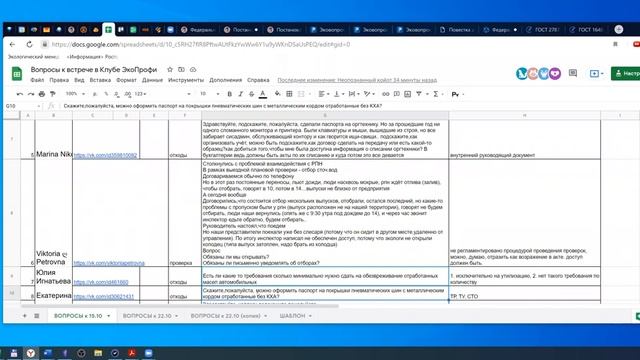
Task: Open Viktoria Petrovna's vk.com link
Action: pyautogui.click(x=109, y=263)
